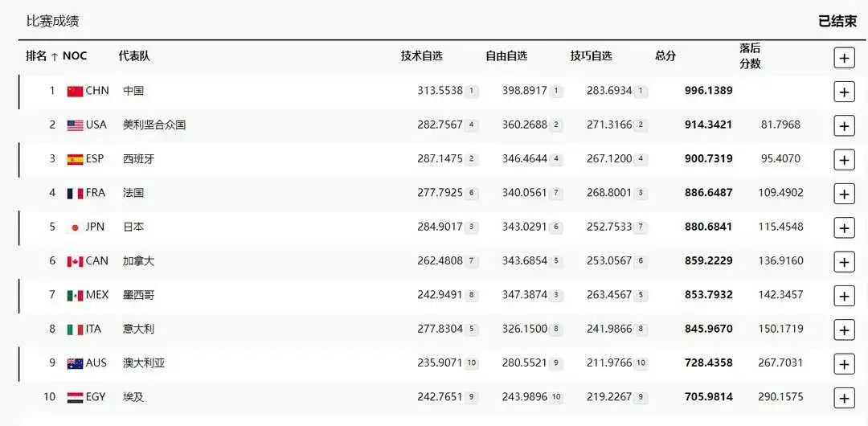Expand Australia row plus button

[844, 364]
